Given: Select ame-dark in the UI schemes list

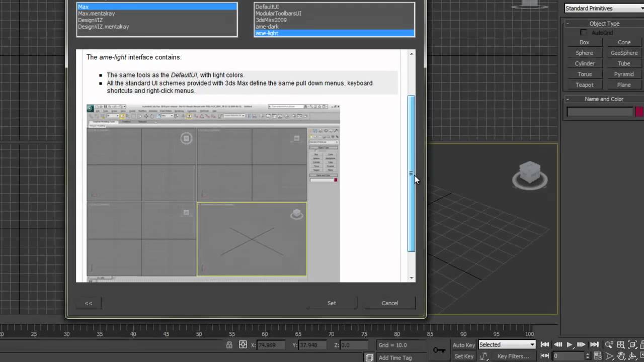Looking at the screenshot, I should pyautogui.click(x=334, y=27).
